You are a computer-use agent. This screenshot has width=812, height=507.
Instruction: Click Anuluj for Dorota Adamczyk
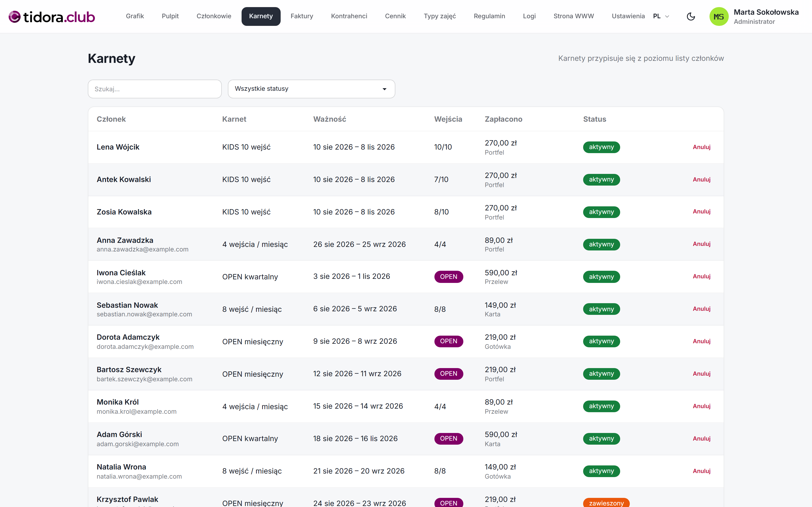(701, 341)
